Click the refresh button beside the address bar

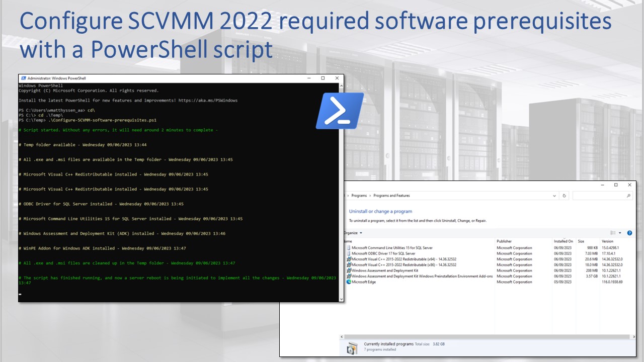(x=565, y=196)
